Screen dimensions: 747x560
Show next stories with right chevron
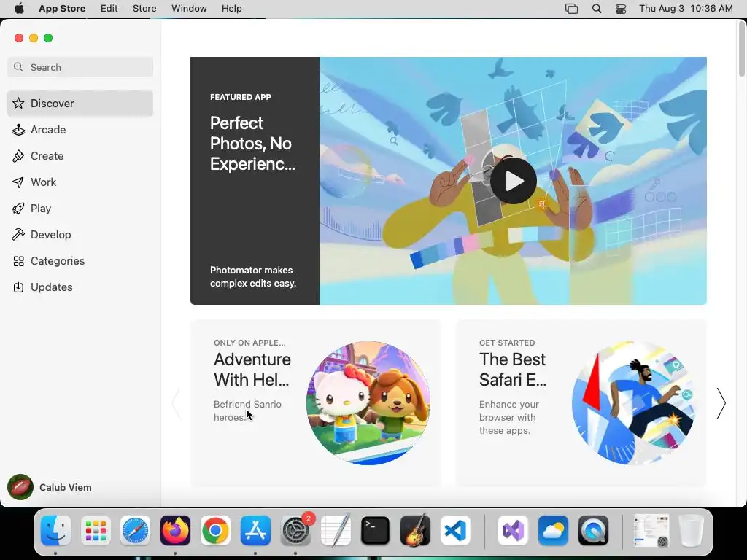click(x=721, y=402)
